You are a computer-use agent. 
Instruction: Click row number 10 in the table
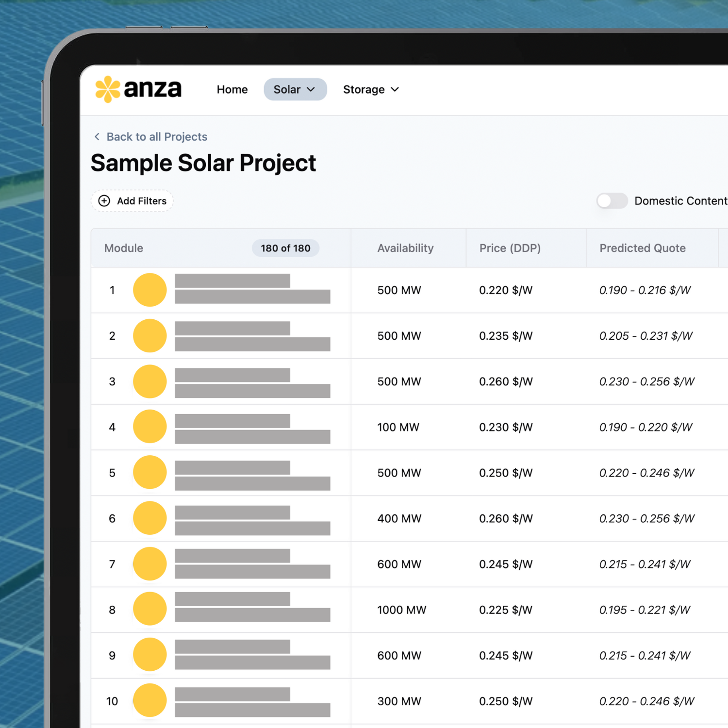pos(112,701)
